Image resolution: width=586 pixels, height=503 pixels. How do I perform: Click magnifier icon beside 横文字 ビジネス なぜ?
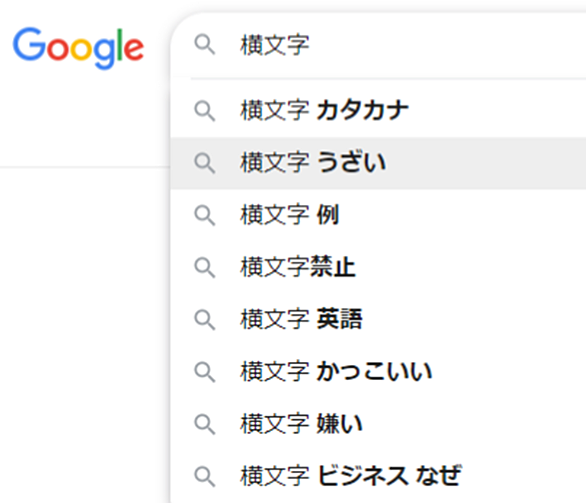[205, 477]
